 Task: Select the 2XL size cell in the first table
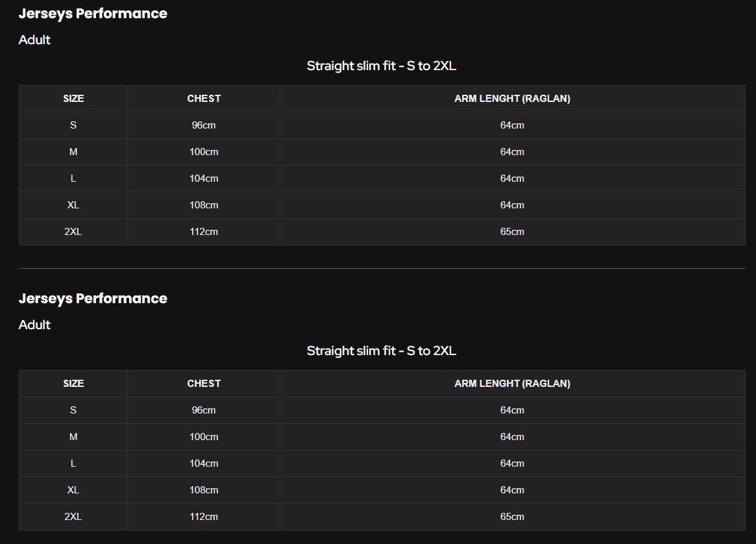[73, 232]
